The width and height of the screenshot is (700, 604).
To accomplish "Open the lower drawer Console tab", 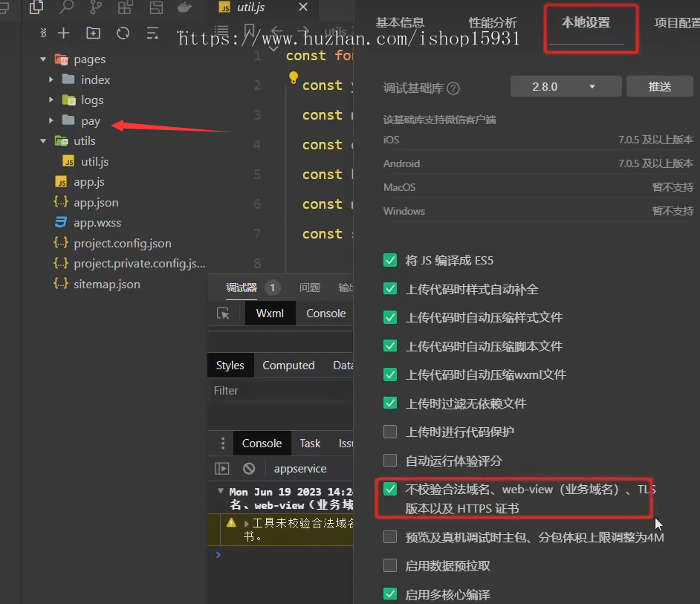I will 262,444.
